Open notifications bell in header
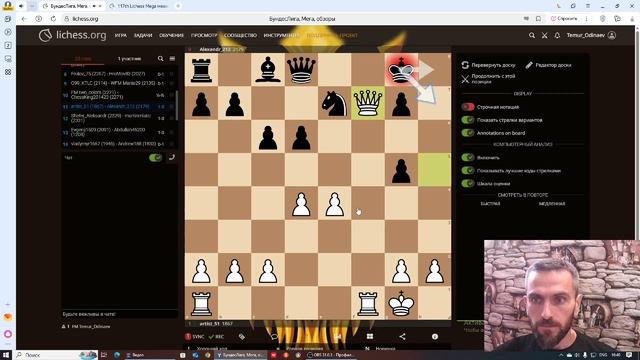Image resolution: width=640 pixels, height=360 pixels. coord(557,36)
